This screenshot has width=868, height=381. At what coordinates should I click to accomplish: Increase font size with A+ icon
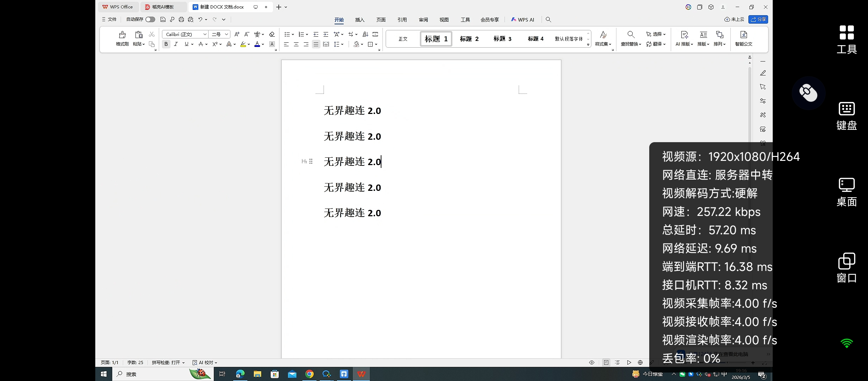(237, 34)
